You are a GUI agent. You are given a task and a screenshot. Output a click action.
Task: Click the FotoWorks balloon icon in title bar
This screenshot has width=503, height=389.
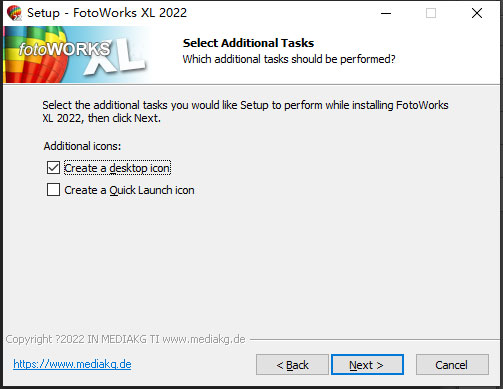[14, 13]
